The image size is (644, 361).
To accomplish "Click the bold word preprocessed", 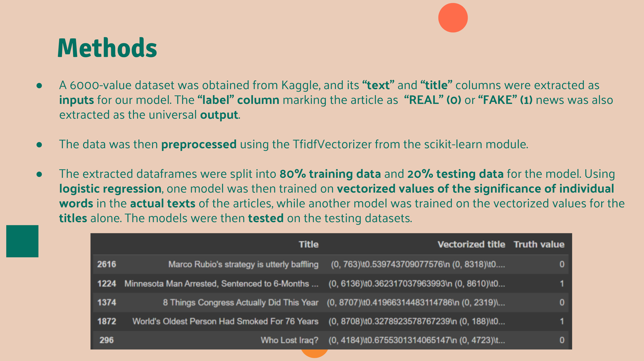I will 199,144.
